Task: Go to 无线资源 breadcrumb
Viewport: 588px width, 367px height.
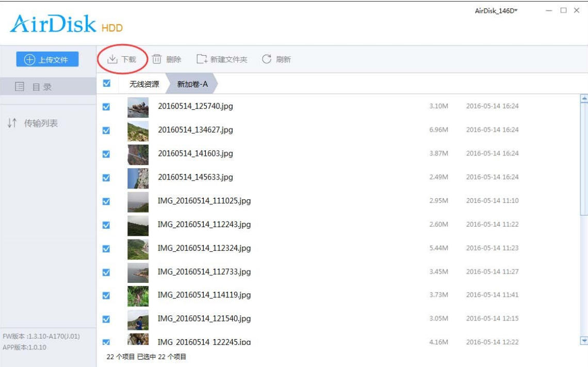Action: click(x=144, y=84)
